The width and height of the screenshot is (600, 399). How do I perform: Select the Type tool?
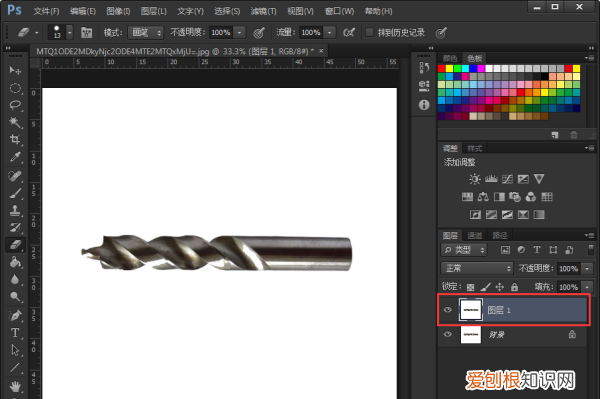15,333
